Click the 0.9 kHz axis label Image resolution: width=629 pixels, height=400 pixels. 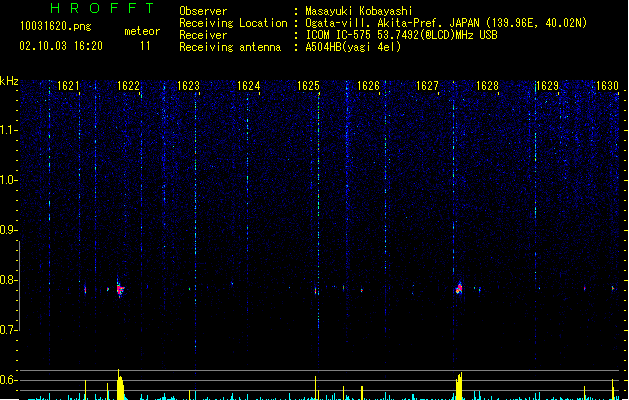point(8,230)
